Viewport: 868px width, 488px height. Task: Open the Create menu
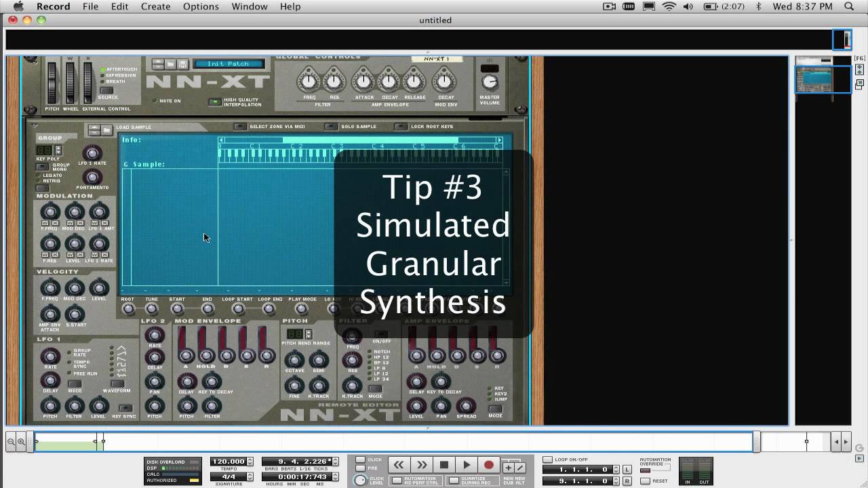pos(155,6)
